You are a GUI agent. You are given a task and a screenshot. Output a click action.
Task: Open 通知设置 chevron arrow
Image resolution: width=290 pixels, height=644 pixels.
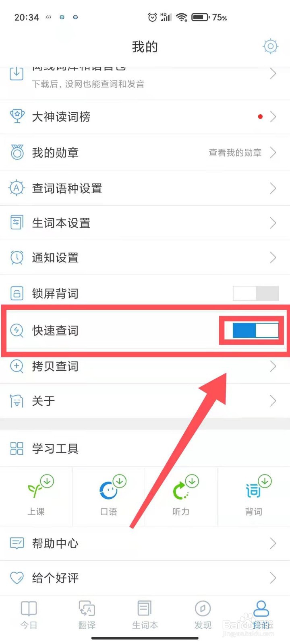point(273,257)
